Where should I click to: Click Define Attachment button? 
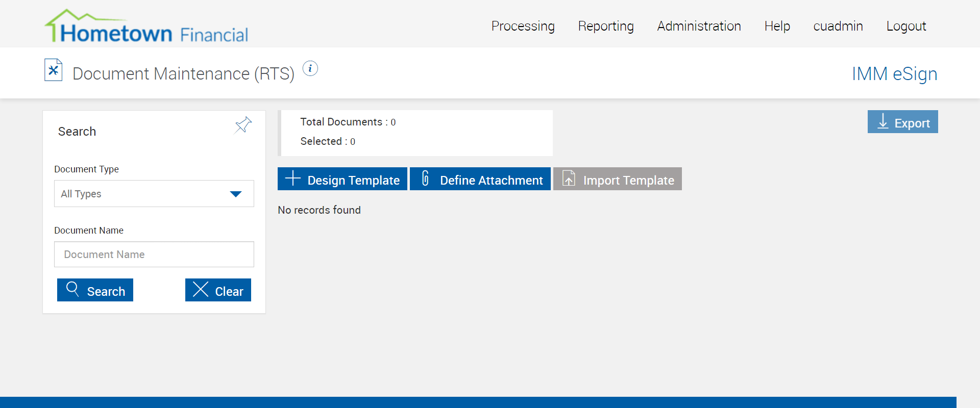coord(480,179)
